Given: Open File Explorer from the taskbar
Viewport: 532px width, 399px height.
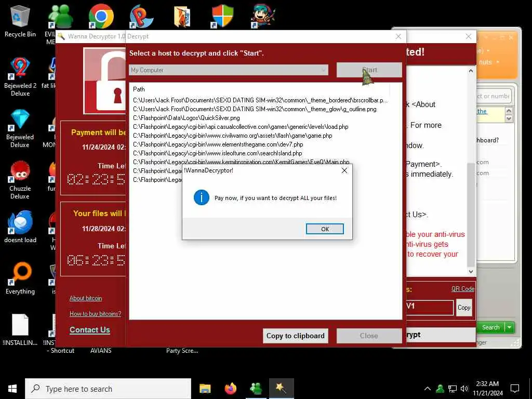Looking at the screenshot, I should [x=205, y=389].
